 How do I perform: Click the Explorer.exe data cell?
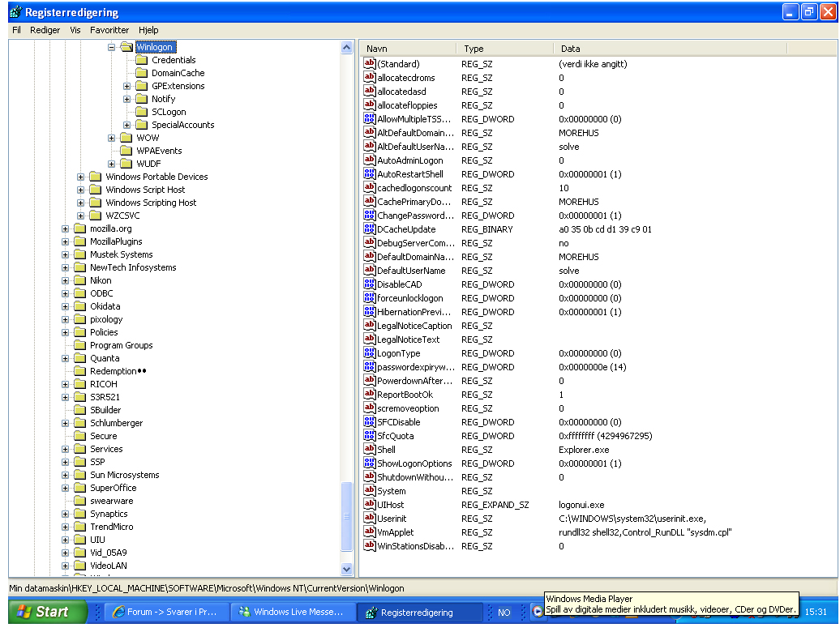[x=584, y=450]
